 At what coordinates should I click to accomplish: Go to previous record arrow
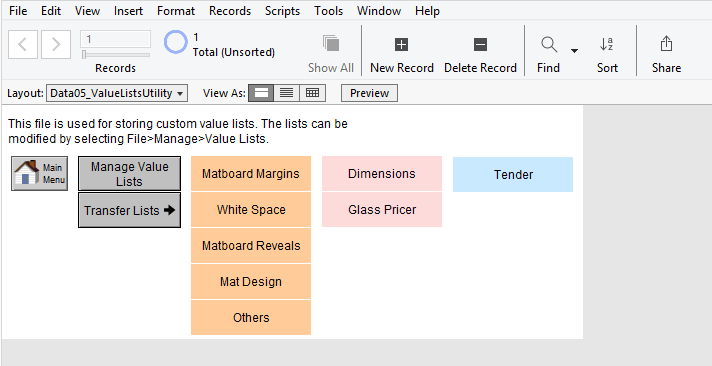pos(23,45)
